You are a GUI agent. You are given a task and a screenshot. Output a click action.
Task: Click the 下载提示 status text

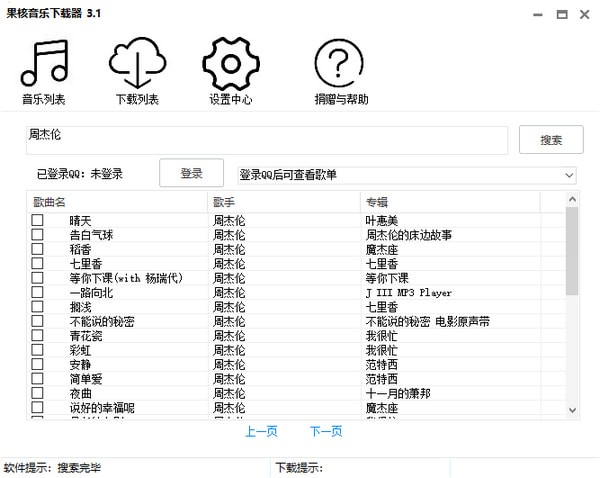click(299, 468)
